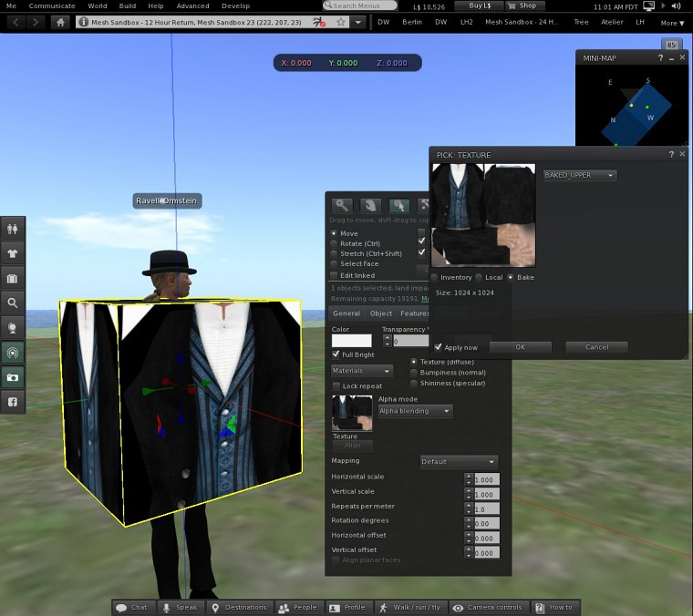
Task: Open the Build menu
Action: [x=127, y=5]
